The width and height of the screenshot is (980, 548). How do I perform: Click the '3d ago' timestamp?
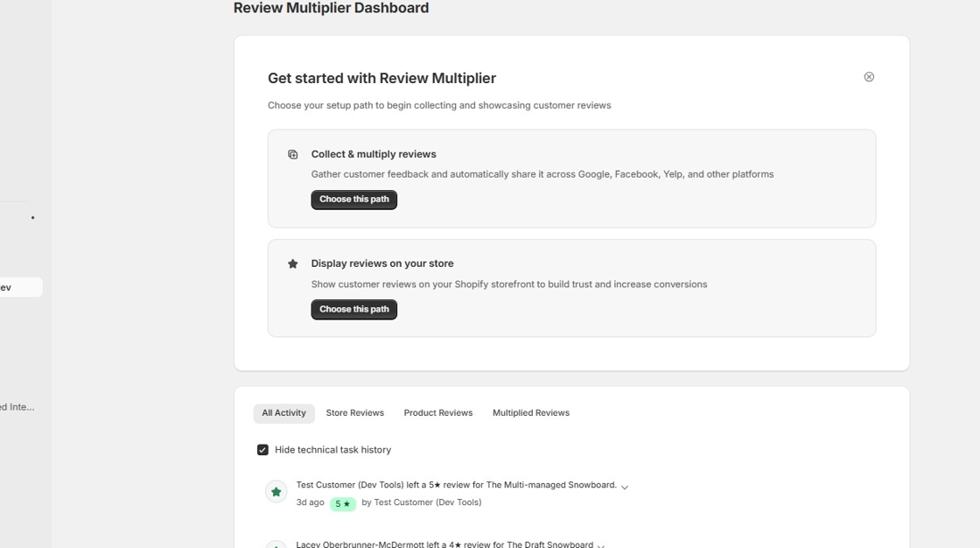coord(310,502)
